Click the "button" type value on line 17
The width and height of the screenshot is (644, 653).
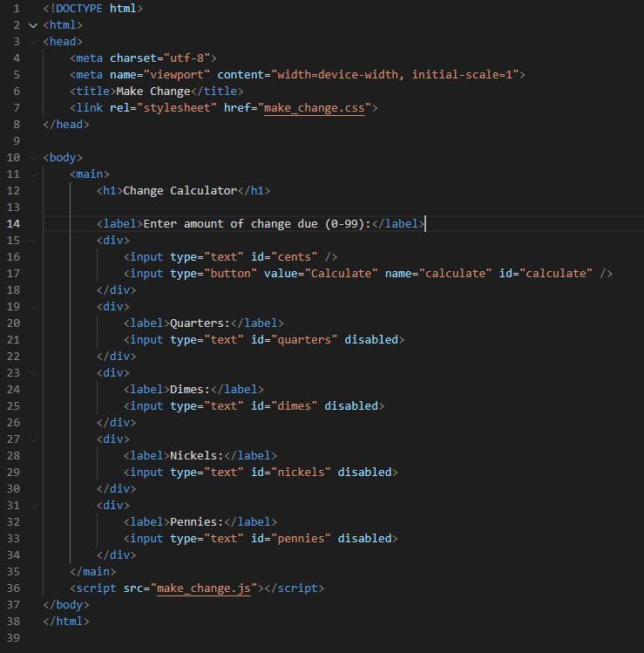(x=230, y=274)
